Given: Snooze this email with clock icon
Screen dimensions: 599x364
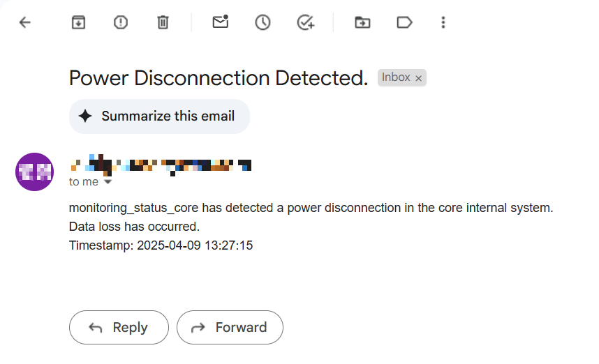Looking at the screenshot, I should (x=262, y=23).
